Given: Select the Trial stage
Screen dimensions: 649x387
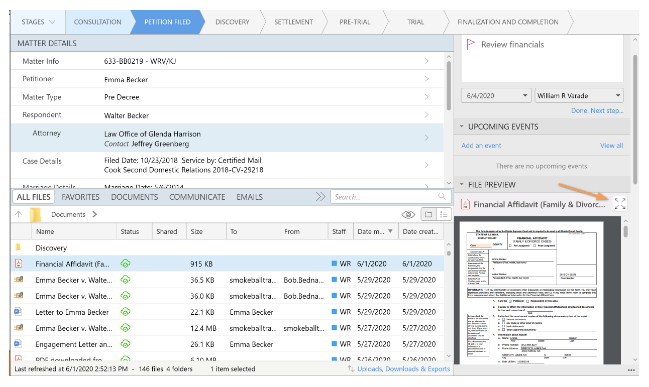Looking at the screenshot, I should (415, 22).
